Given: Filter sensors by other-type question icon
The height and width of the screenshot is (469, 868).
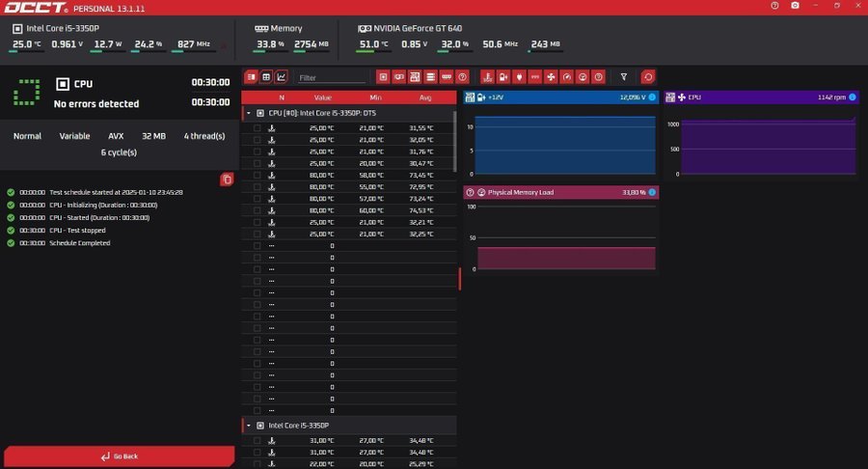Looking at the screenshot, I should (598, 77).
